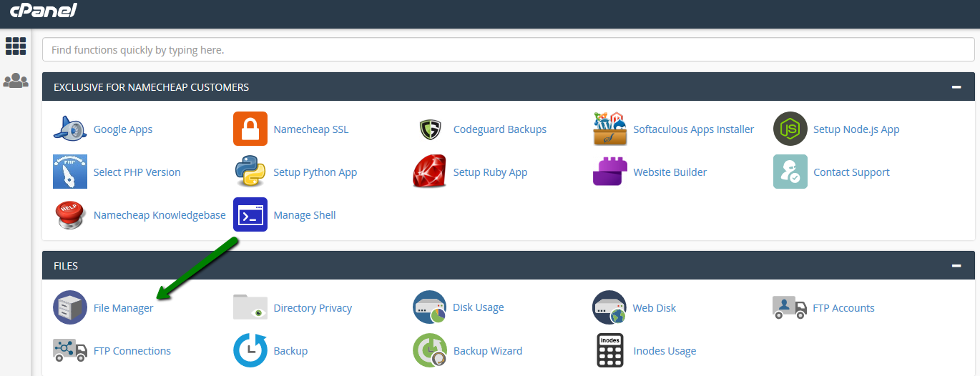Open the FTP Connections link
The height and width of the screenshot is (376, 980).
[132, 351]
